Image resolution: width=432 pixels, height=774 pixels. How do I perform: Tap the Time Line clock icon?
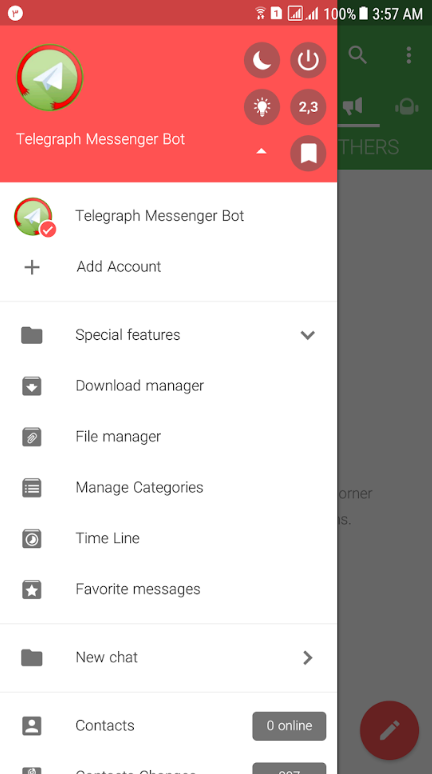tap(32, 539)
